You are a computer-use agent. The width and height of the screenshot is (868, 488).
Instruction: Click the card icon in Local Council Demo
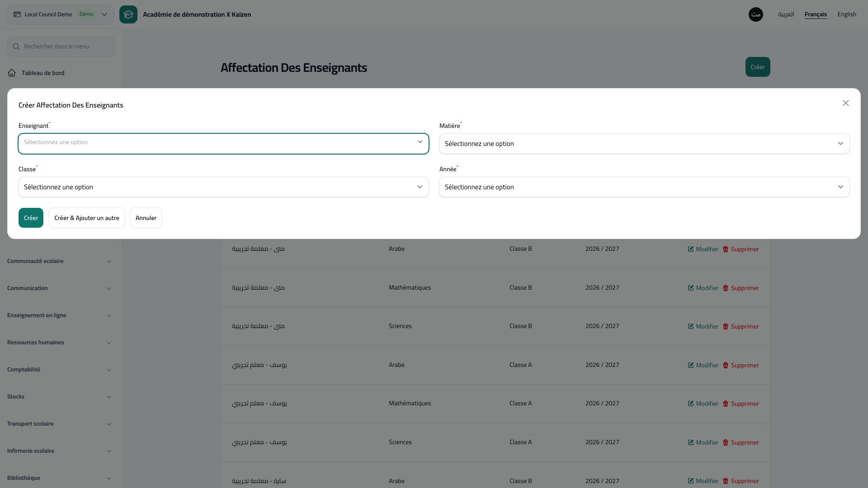17,14
